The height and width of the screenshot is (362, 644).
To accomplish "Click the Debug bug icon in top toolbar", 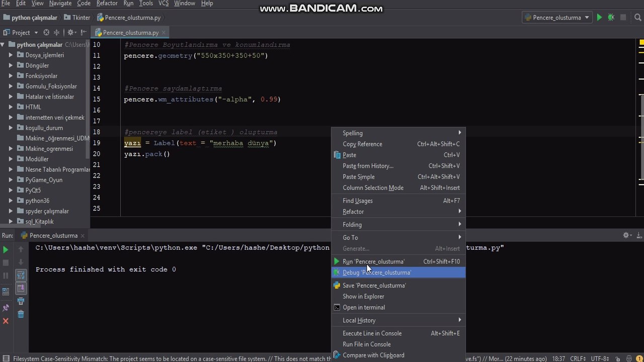I will click(611, 18).
